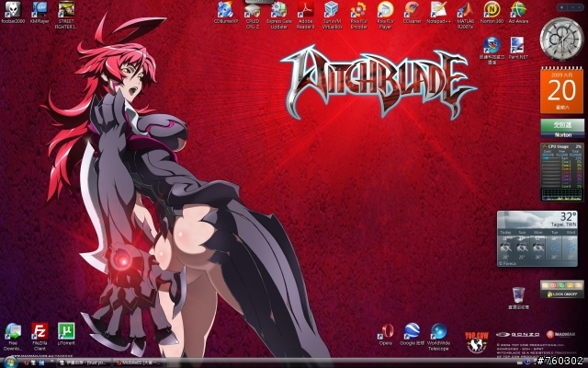Launch FileZilla Client shortcut

pos(40,337)
